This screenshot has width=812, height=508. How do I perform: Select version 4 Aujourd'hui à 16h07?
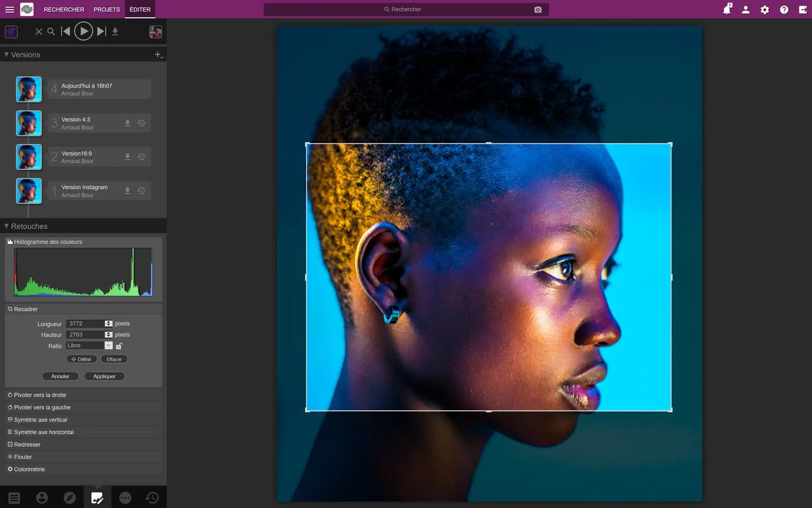coord(99,89)
